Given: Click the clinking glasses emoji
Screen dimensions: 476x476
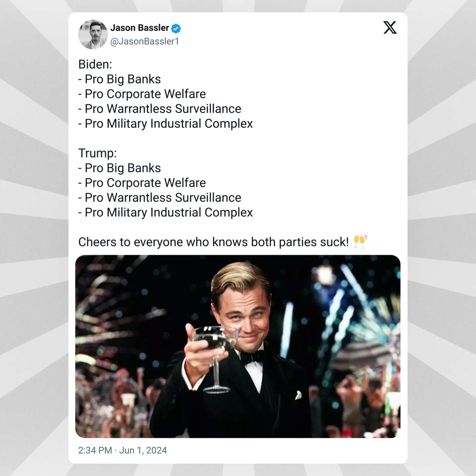Looking at the screenshot, I should tap(360, 242).
